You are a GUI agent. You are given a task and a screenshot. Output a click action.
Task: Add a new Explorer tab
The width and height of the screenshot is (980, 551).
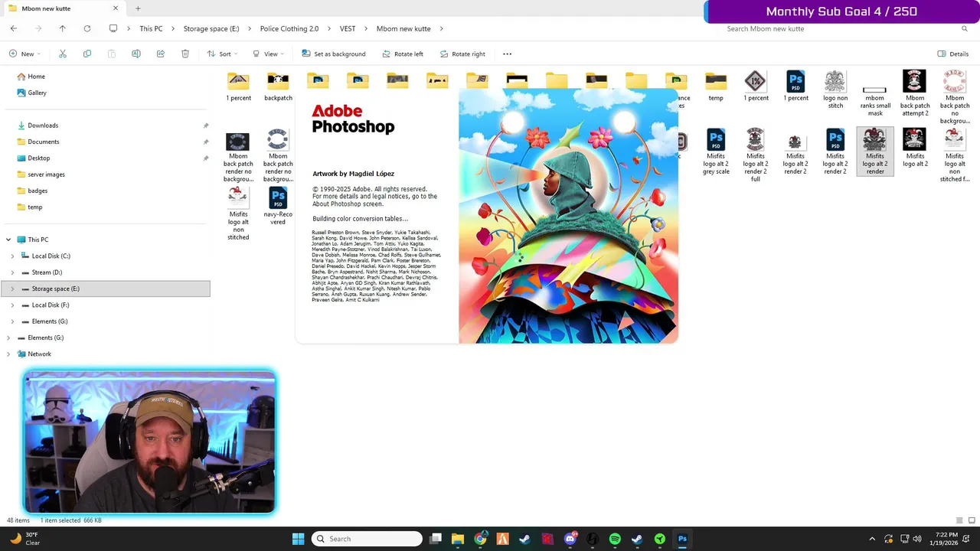pyautogui.click(x=138, y=8)
